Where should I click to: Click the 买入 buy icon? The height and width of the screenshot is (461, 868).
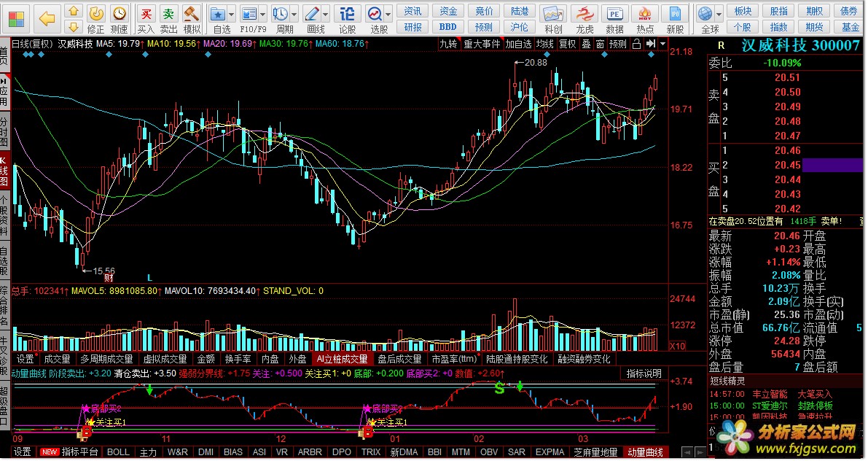pos(146,19)
